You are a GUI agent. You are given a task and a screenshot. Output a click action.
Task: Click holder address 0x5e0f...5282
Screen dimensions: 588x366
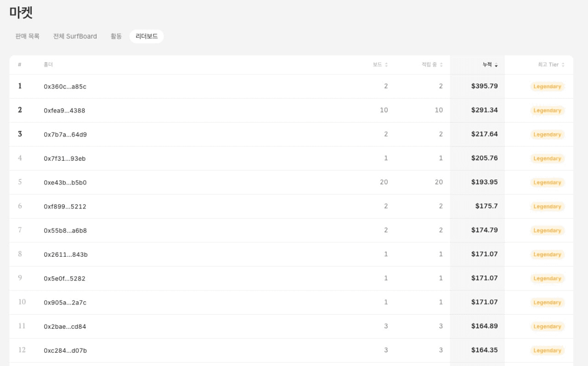pos(64,278)
